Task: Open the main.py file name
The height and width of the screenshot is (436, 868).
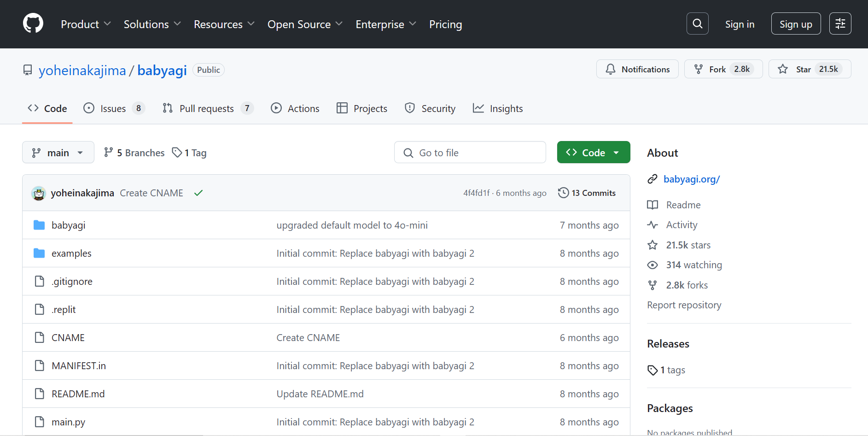Action: coord(68,422)
